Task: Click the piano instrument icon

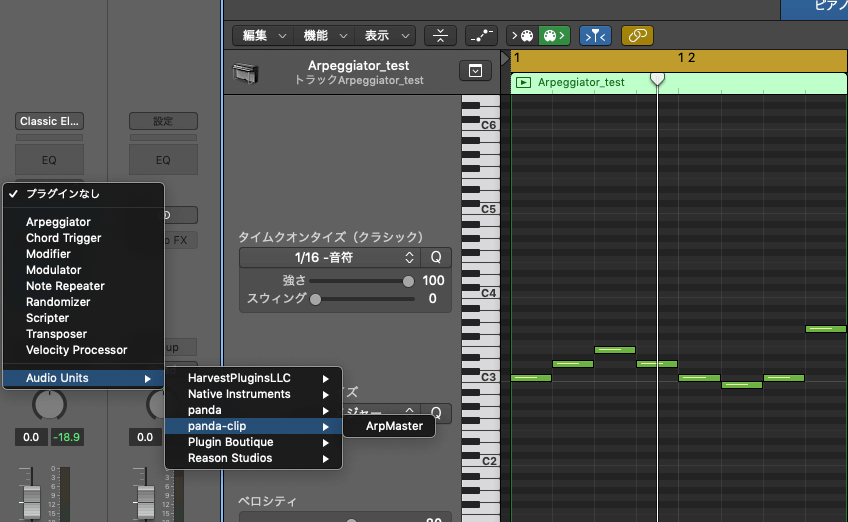Action: pyautogui.click(x=246, y=73)
